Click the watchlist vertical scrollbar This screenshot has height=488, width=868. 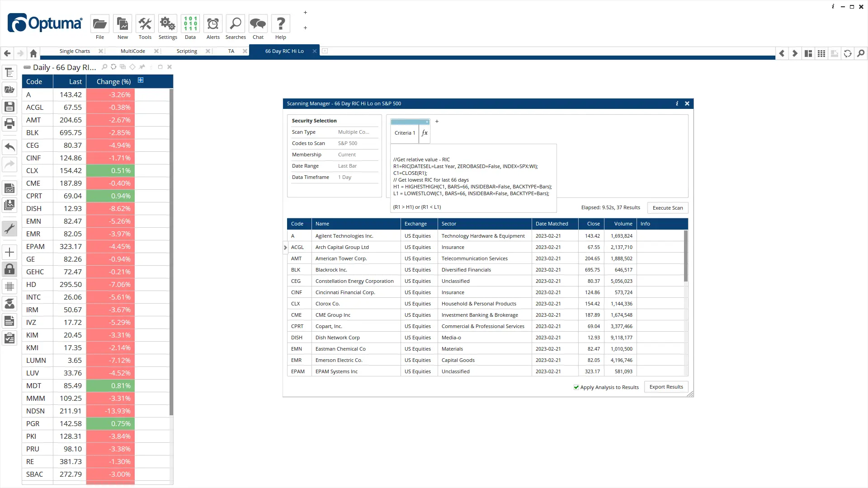coord(171,252)
